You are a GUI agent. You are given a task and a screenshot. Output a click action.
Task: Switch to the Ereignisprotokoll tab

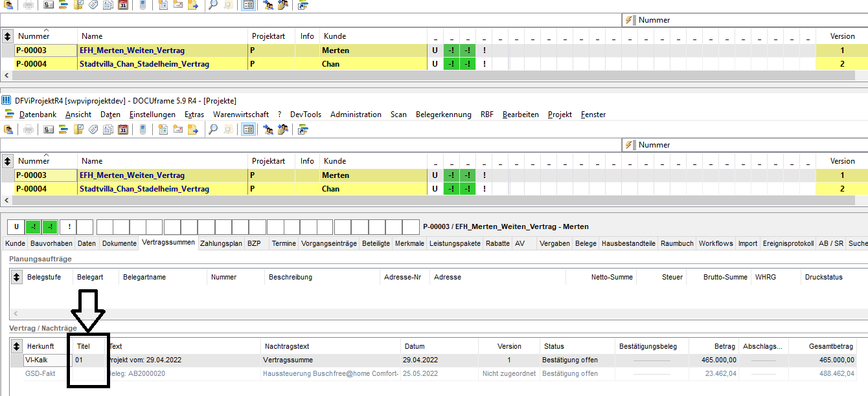coord(788,243)
